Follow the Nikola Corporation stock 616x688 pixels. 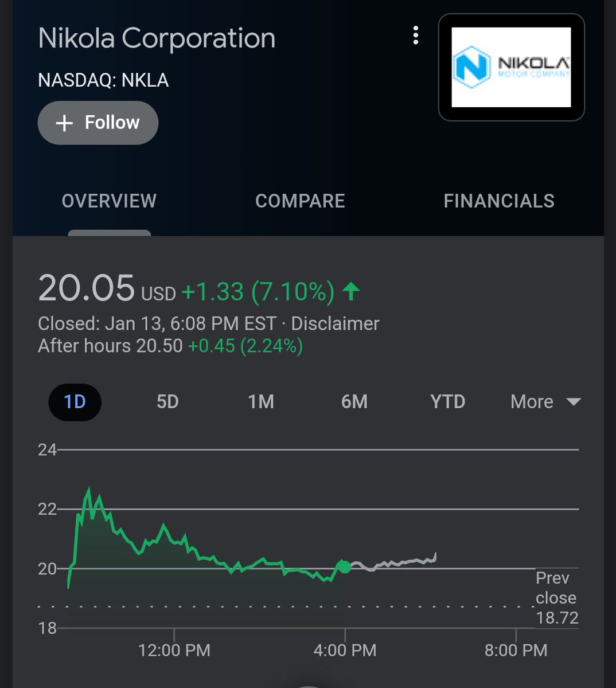98,123
